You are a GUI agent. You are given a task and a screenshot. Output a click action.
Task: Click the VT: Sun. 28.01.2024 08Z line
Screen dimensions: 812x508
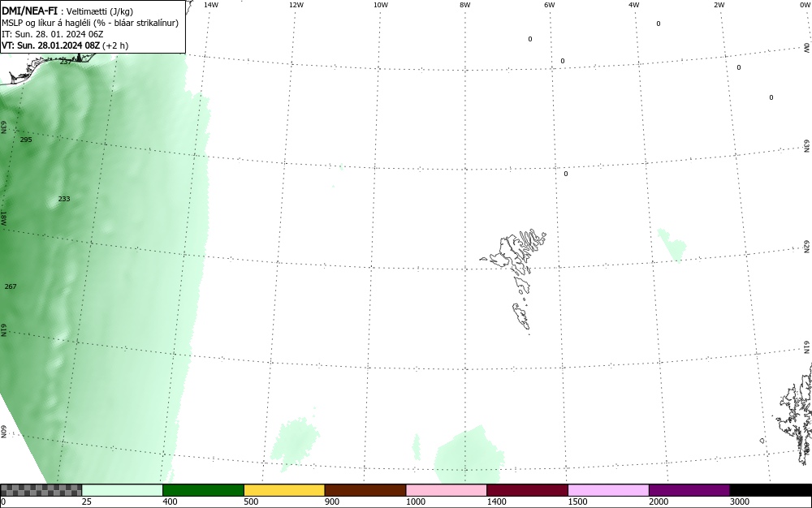pyautogui.click(x=65, y=45)
